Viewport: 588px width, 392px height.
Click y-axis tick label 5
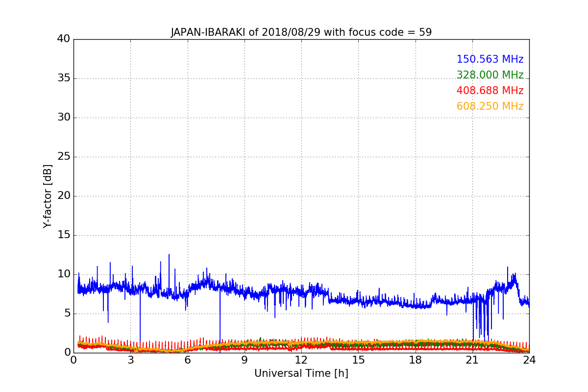(67, 313)
